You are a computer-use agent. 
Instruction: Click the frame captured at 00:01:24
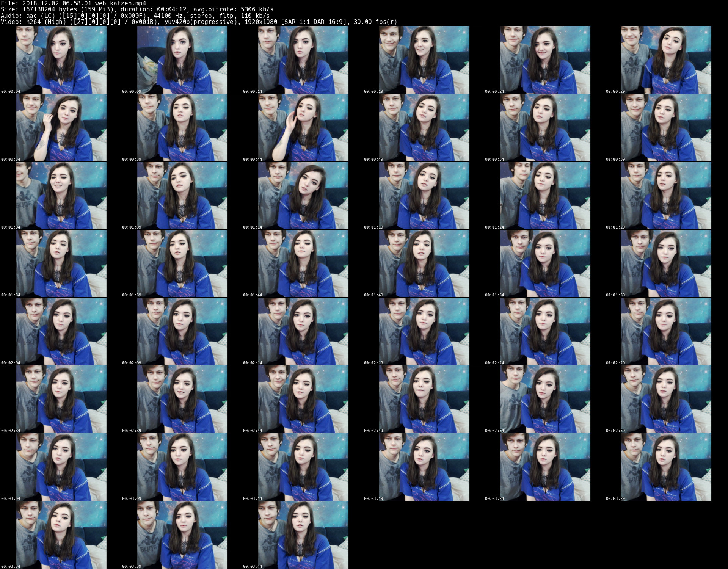tap(545, 196)
